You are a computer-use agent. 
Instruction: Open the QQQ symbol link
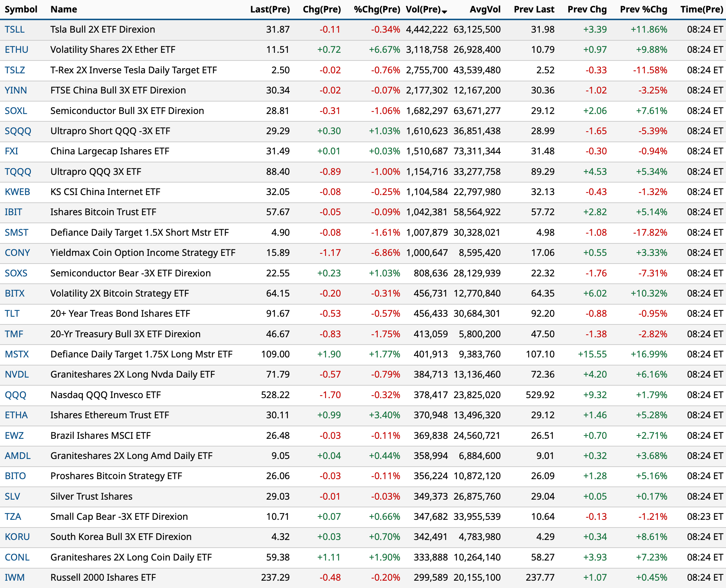(x=15, y=395)
